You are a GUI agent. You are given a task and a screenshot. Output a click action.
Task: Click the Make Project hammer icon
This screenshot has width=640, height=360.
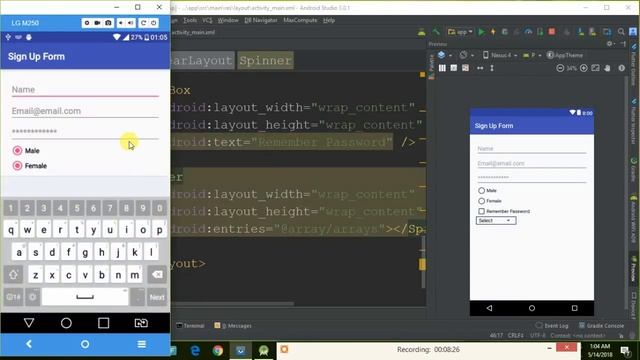pos(436,32)
